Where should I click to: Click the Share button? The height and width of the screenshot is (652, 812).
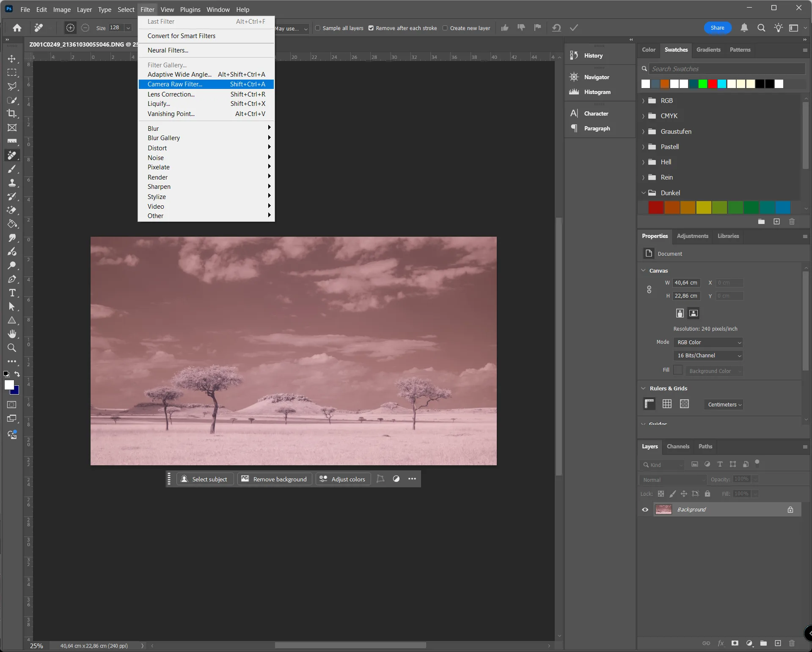pyautogui.click(x=717, y=28)
